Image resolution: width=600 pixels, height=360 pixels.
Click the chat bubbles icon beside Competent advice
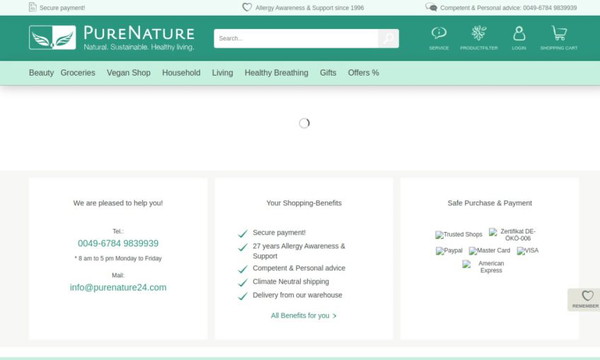pos(431,7)
